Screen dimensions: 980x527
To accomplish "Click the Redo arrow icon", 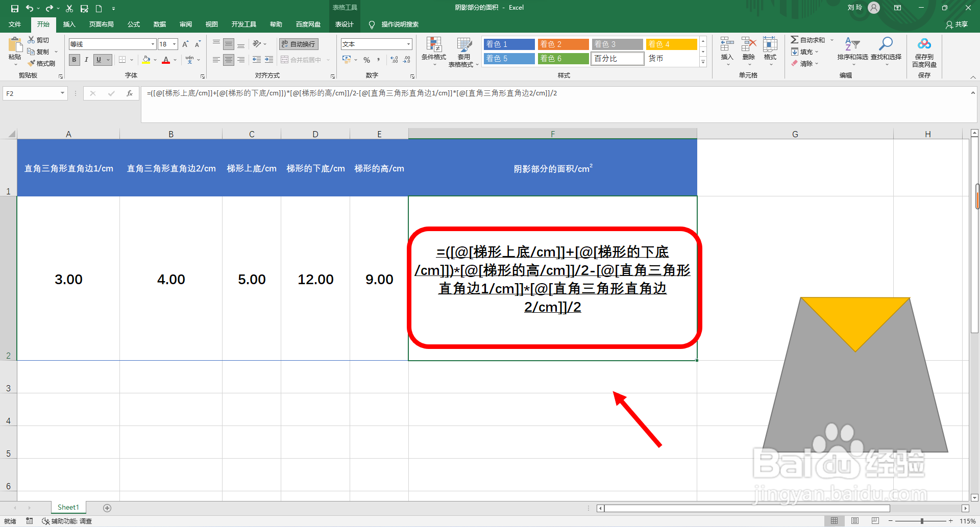I will (x=50, y=8).
